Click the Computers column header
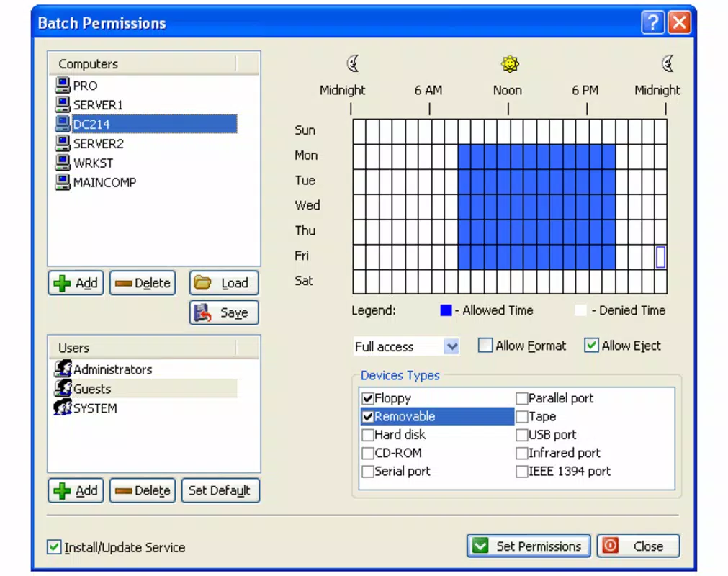 [x=143, y=63]
